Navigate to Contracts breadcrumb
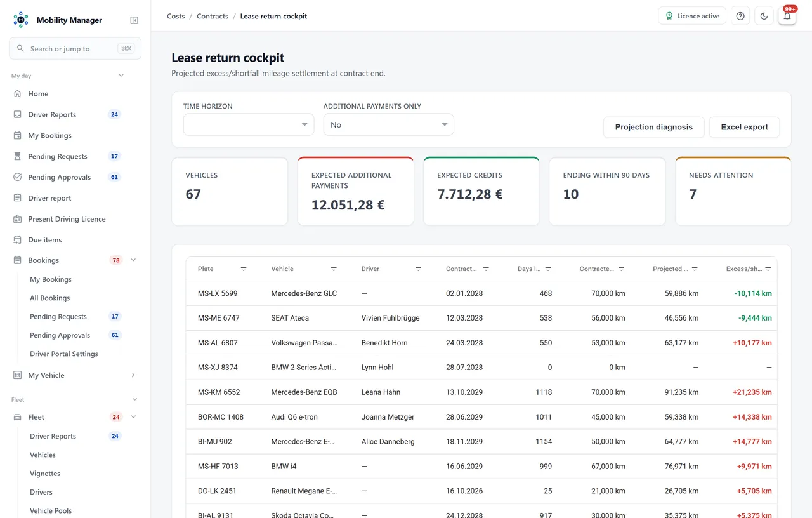 [x=213, y=16]
